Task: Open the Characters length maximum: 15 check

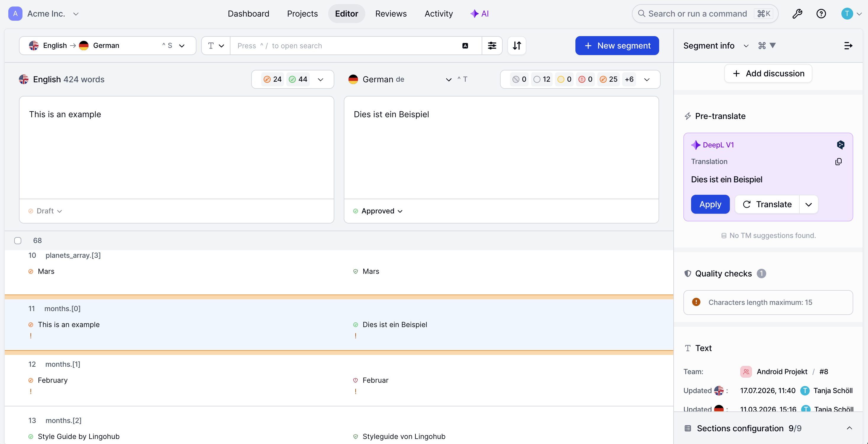Action: (x=768, y=302)
